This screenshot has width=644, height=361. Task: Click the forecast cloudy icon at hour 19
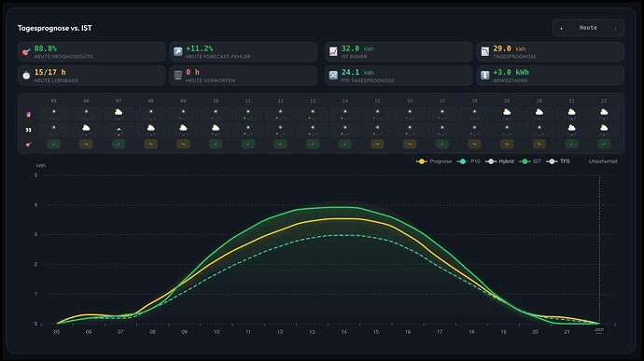pyautogui.click(x=507, y=112)
